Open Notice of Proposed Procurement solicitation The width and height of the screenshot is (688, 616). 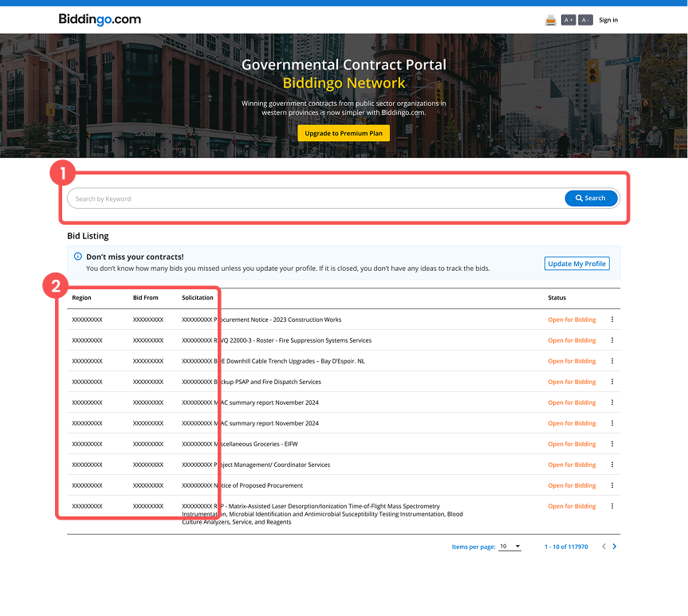click(242, 485)
